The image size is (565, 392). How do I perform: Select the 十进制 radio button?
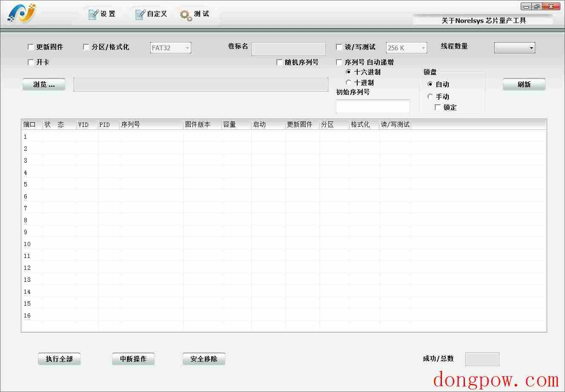[349, 83]
